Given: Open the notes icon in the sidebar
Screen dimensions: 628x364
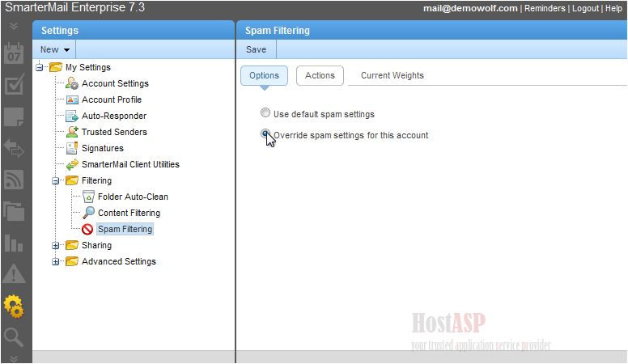Looking at the screenshot, I should 14,117.
